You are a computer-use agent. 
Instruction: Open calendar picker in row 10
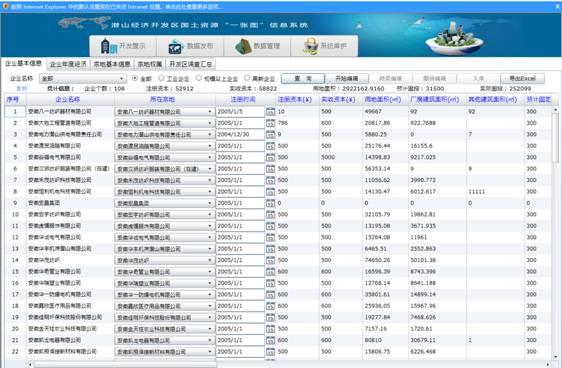click(270, 215)
